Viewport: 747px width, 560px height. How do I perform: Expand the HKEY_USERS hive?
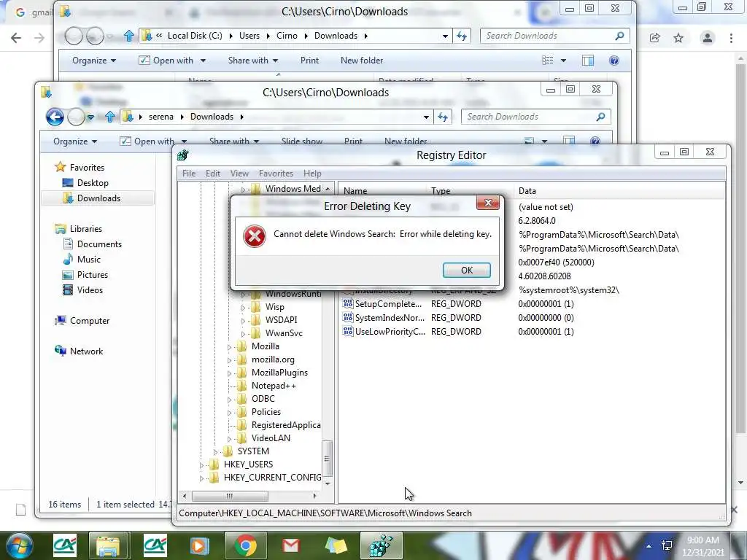click(201, 465)
